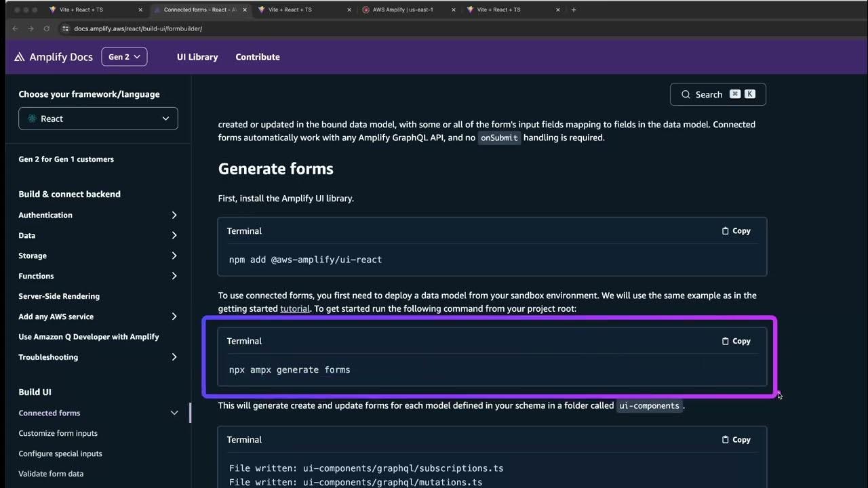This screenshot has width=868, height=488.
Task: Copy the npm add command
Action: coord(736,231)
